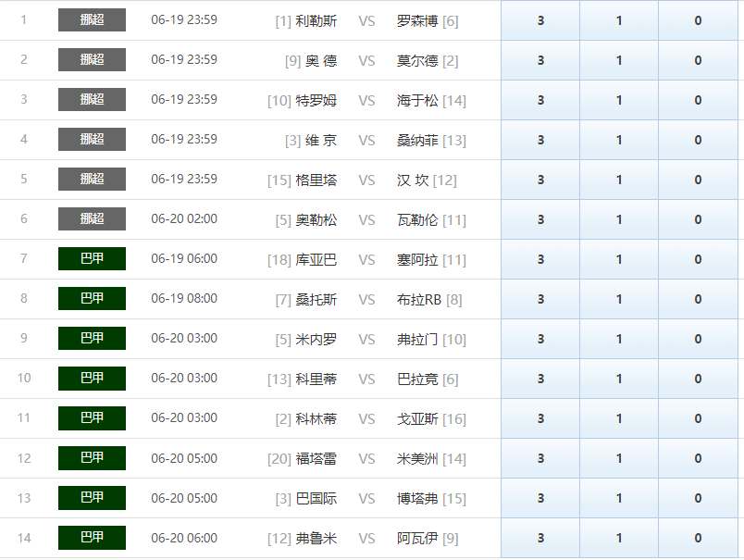The image size is (744, 560).
Task: Choose 0 for 科里蒂 vs 巴拉竞
Action: click(698, 380)
